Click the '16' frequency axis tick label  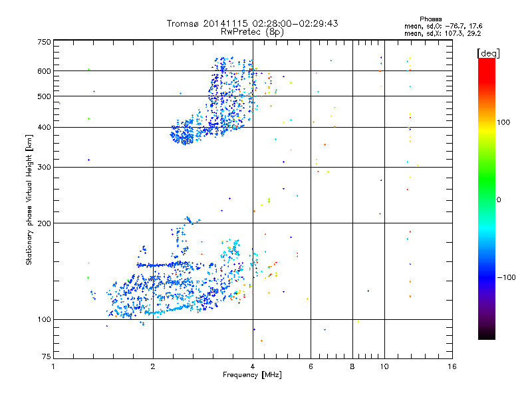tap(452, 366)
